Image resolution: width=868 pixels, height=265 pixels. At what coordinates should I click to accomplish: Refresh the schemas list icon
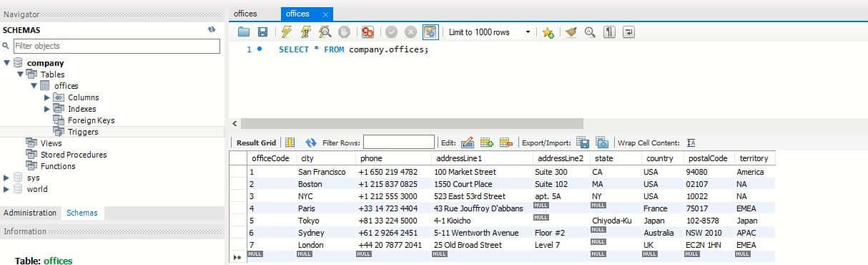point(212,30)
